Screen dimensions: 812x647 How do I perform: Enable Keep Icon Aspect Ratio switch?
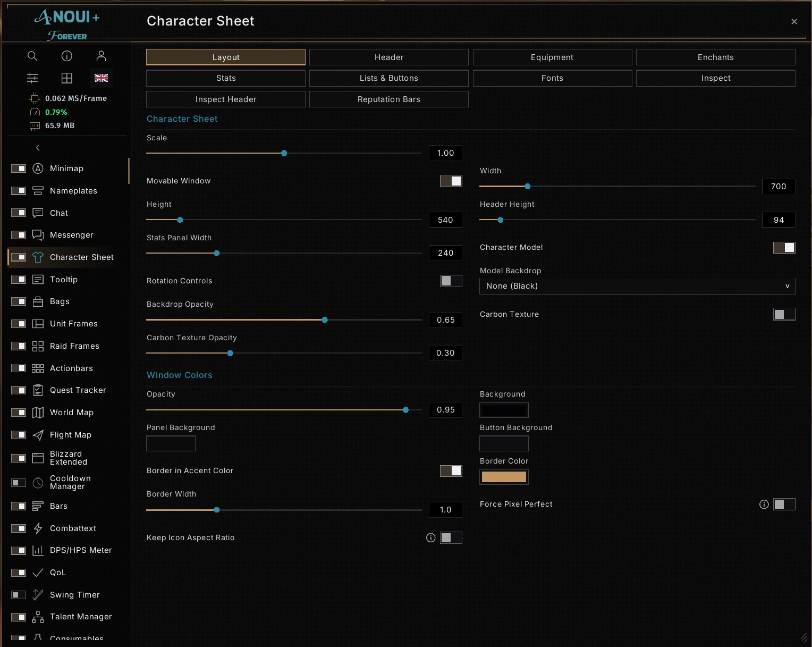(451, 537)
